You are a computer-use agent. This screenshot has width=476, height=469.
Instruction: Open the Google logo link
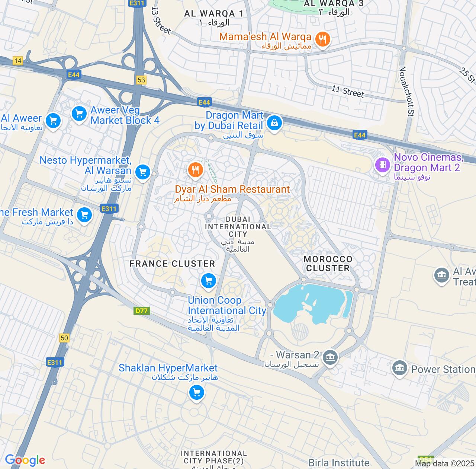pos(25,460)
